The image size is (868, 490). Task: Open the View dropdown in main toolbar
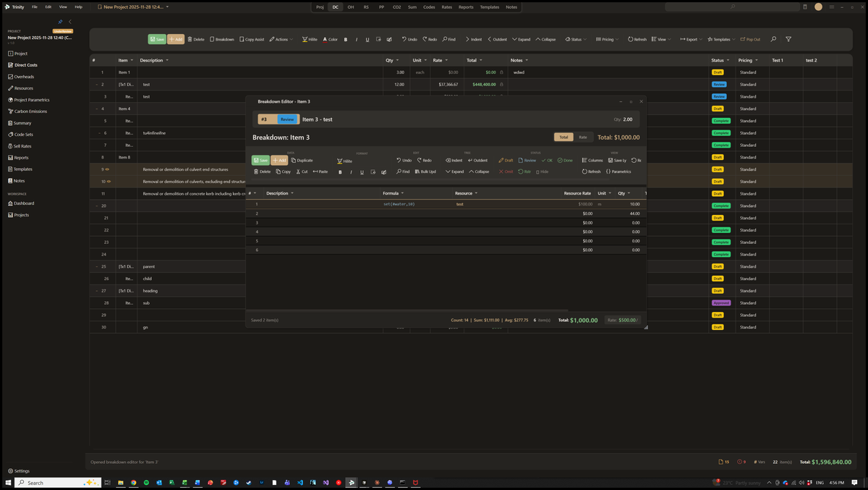click(661, 39)
